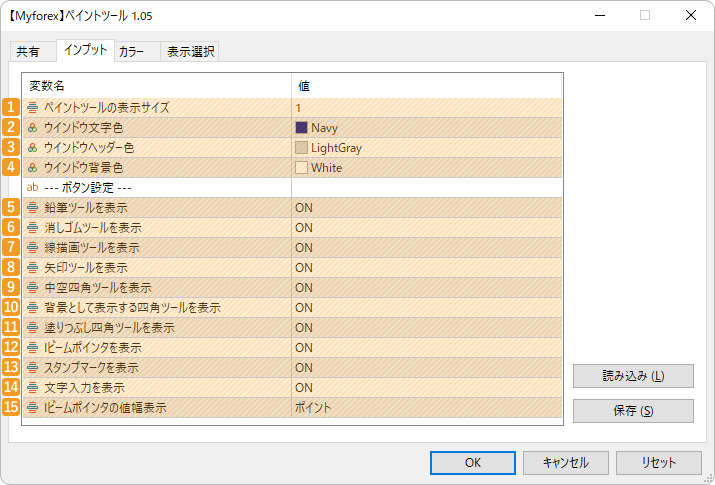Click the ab icon beside ボタン設定
The width and height of the screenshot is (715, 485).
[x=32, y=187]
